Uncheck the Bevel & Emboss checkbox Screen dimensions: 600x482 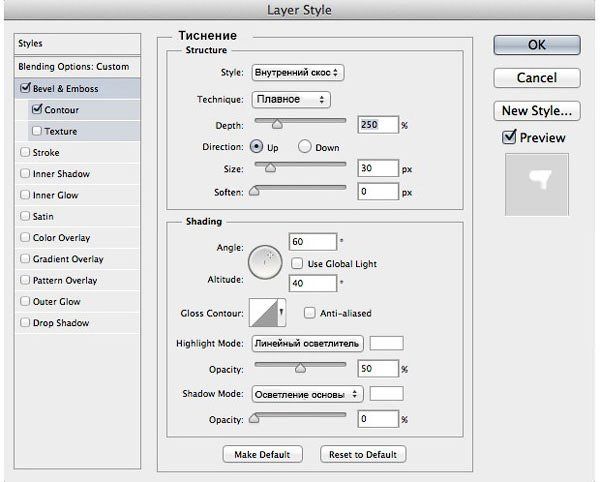24,88
